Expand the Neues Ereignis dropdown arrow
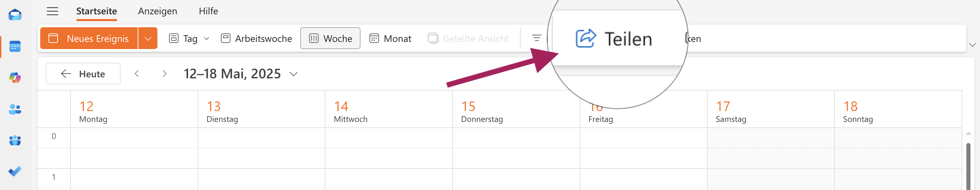 (x=148, y=38)
